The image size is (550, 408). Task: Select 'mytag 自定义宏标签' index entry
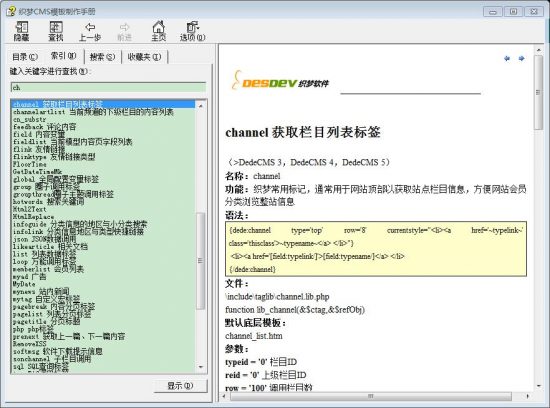(x=46, y=299)
